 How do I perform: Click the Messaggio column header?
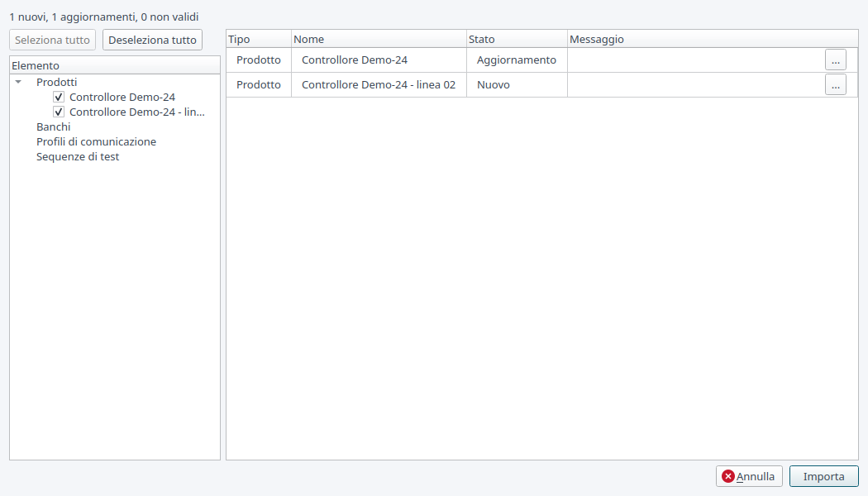pyautogui.click(x=713, y=39)
